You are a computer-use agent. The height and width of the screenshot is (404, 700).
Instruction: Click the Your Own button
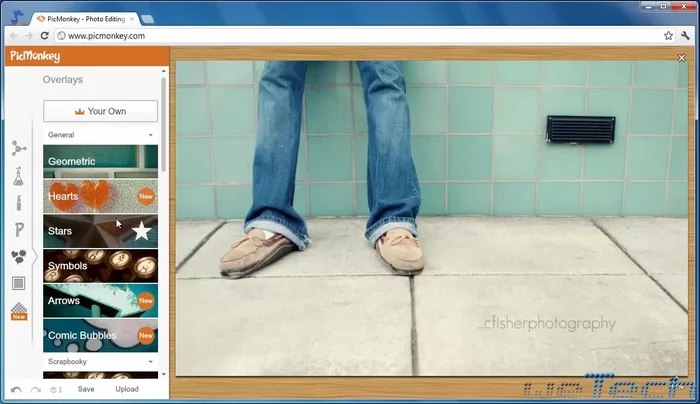100,111
